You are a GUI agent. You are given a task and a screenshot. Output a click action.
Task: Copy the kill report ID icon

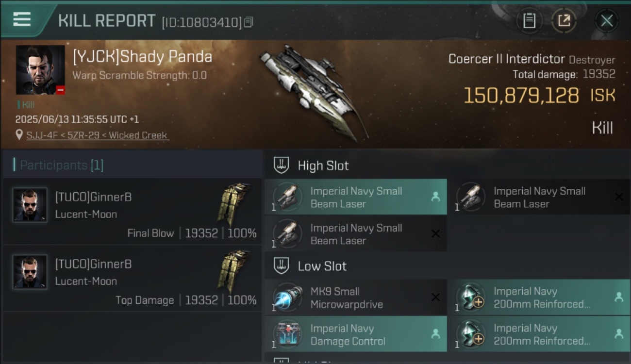[249, 22]
